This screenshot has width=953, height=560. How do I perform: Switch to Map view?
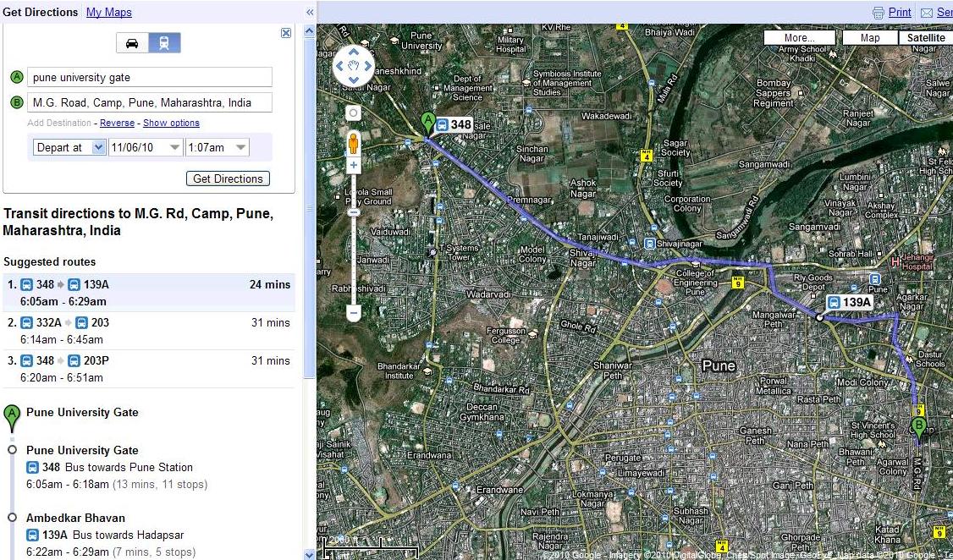870,38
